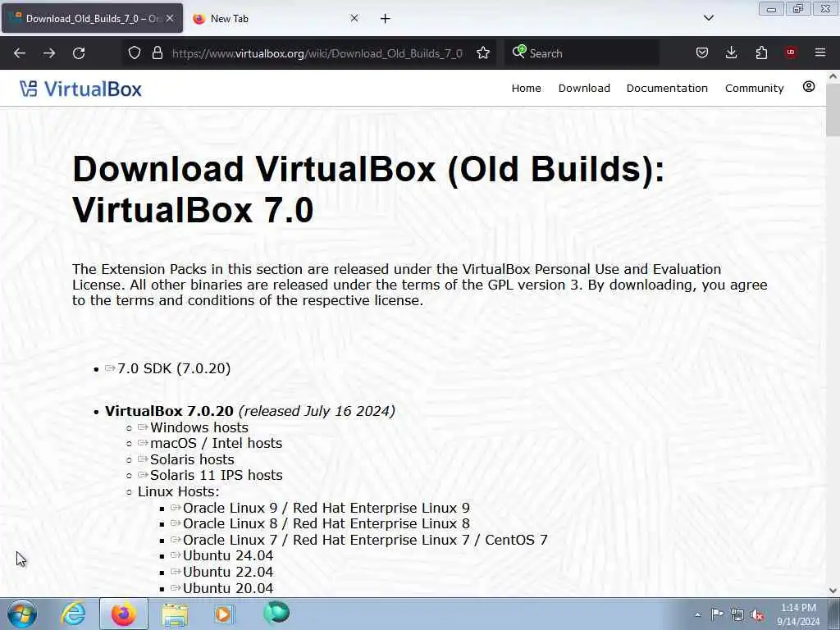Image resolution: width=840 pixels, height=630 pixels.
Task: Expand the list all tabs chevron
Action: (x=708, y=18)
